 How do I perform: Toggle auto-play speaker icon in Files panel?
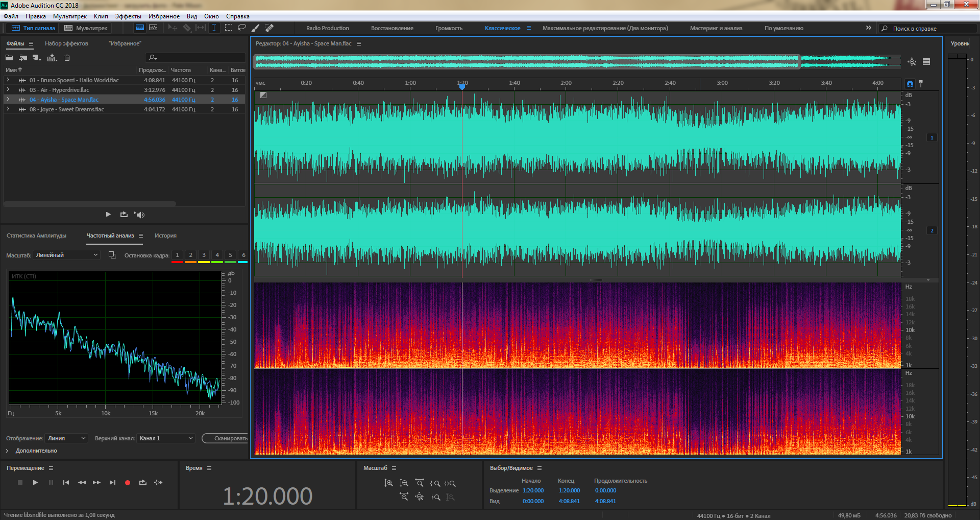139,215
